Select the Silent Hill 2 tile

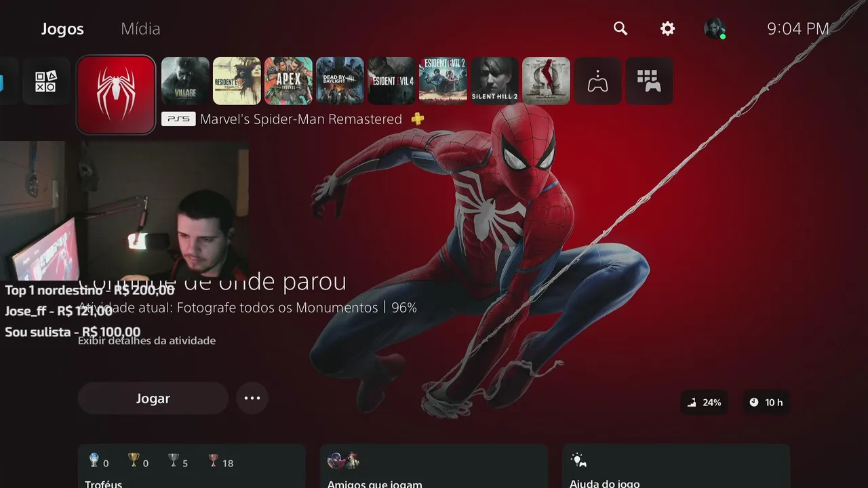tap(494, 81)
